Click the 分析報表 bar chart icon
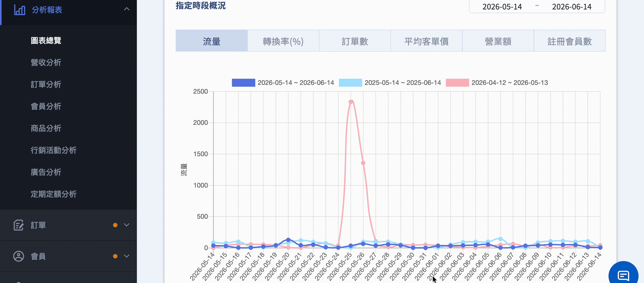The width and height of the screenshot is (644, 283). tap(19, 9)
